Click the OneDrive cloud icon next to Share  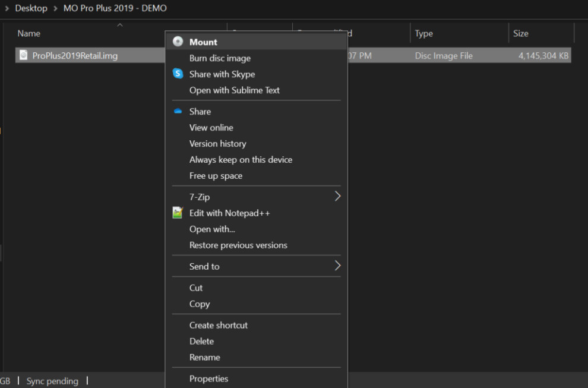(x=177, y=111)
